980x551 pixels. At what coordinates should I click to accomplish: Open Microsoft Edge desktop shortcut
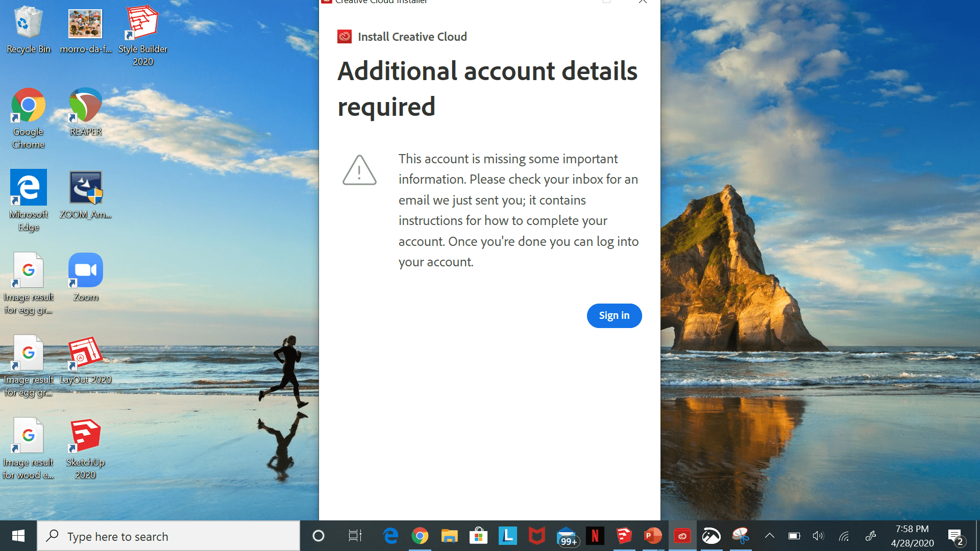[29, 201]
